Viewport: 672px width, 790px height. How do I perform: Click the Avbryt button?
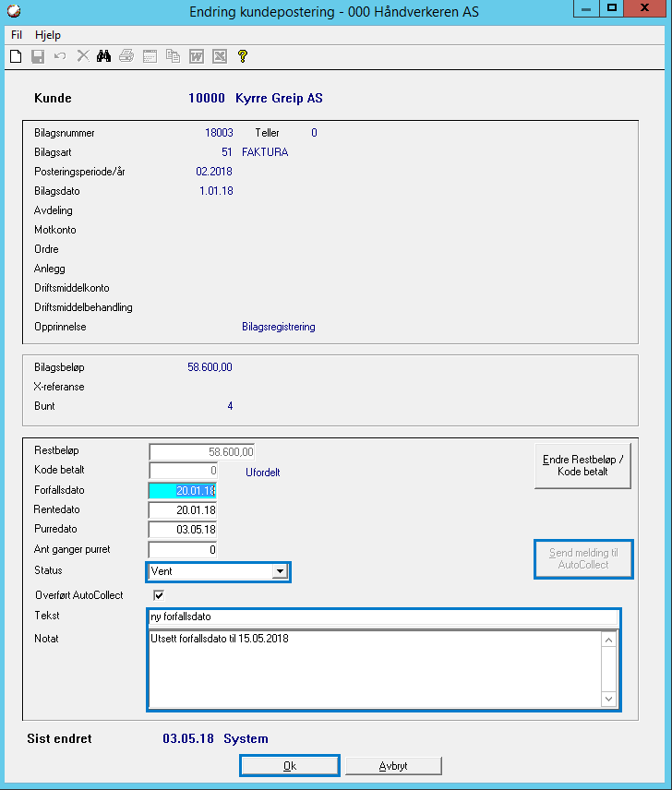[393, 766]
